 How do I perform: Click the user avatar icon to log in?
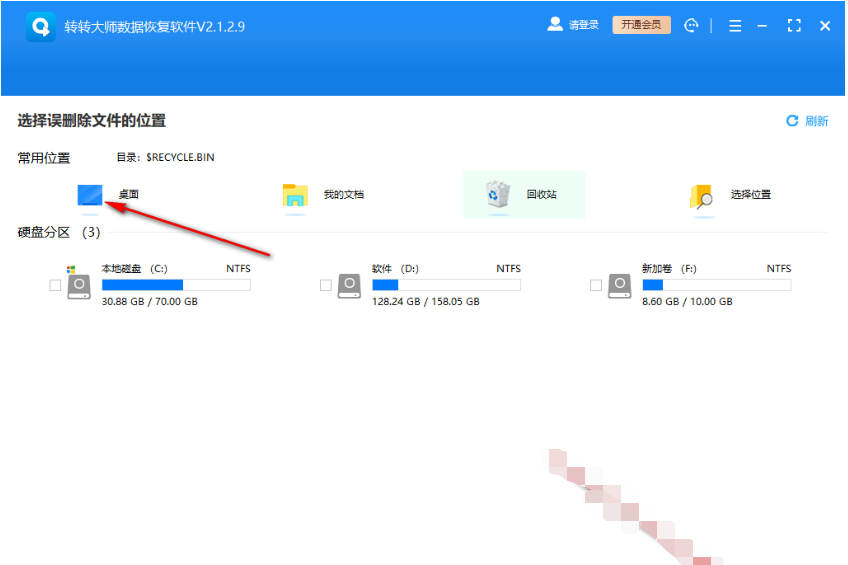tap(554, 24)
